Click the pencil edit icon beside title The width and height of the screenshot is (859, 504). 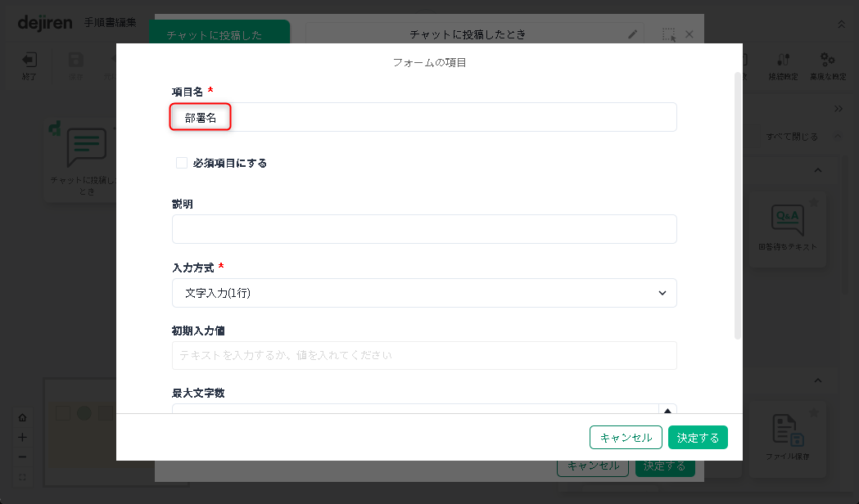pyautogui.click(x=632, y=34)
